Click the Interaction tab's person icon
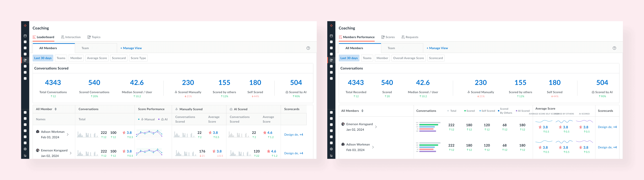The height and width of the screenshot is (180, 644). click(63, 37)
